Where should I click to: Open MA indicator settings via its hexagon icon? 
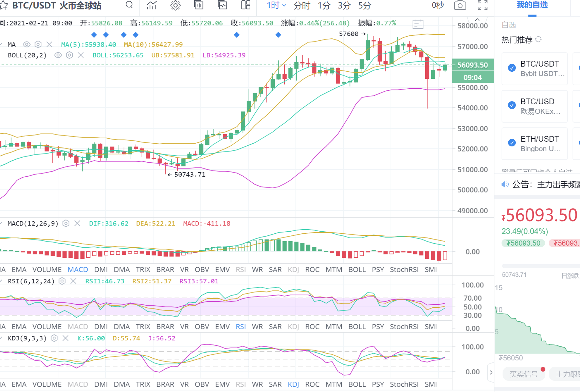coord(38,44)
